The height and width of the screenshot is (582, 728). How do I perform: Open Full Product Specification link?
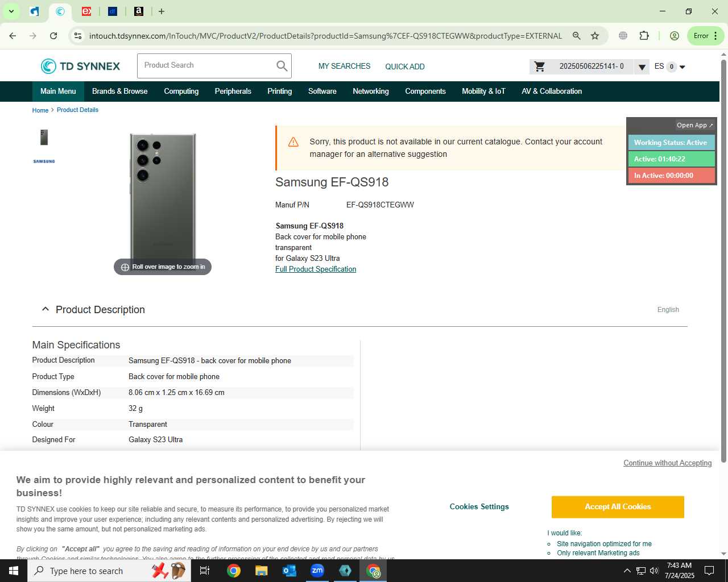(316, 269)
